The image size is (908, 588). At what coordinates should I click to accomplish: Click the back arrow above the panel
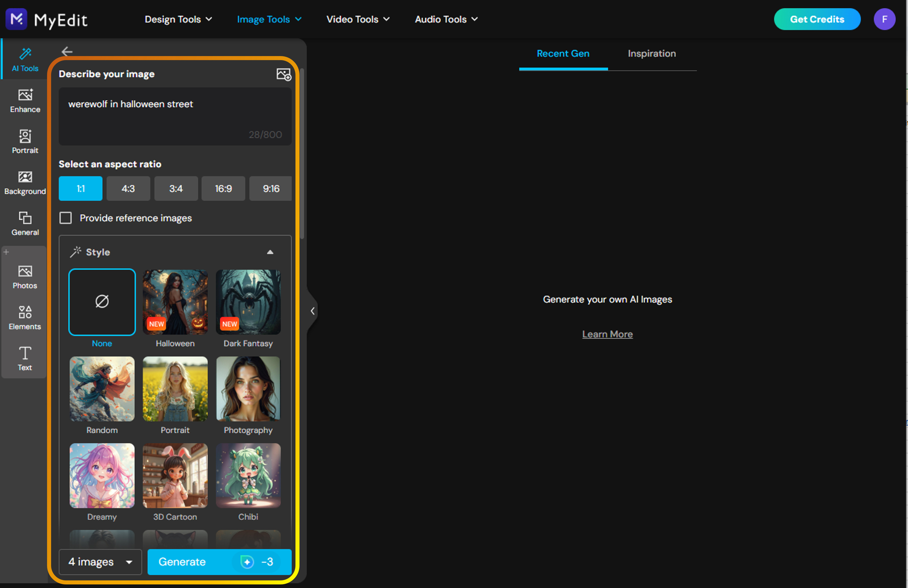[67, 52]
